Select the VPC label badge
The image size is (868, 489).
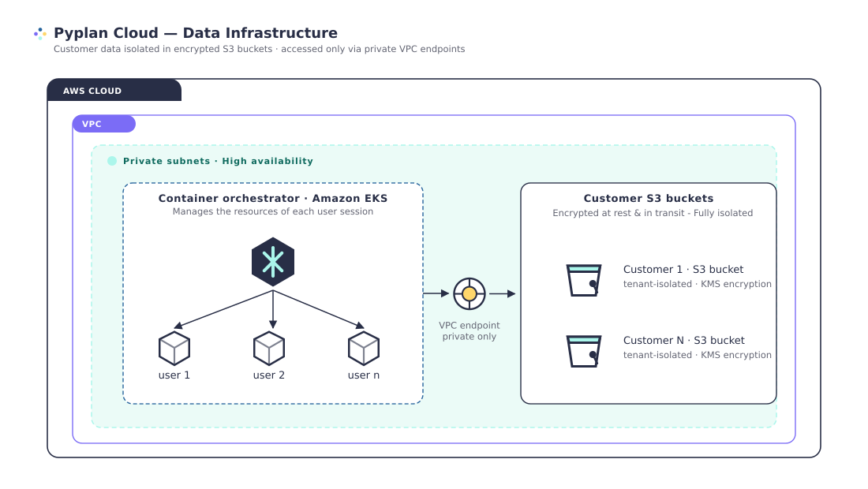(x=104, y=124)
